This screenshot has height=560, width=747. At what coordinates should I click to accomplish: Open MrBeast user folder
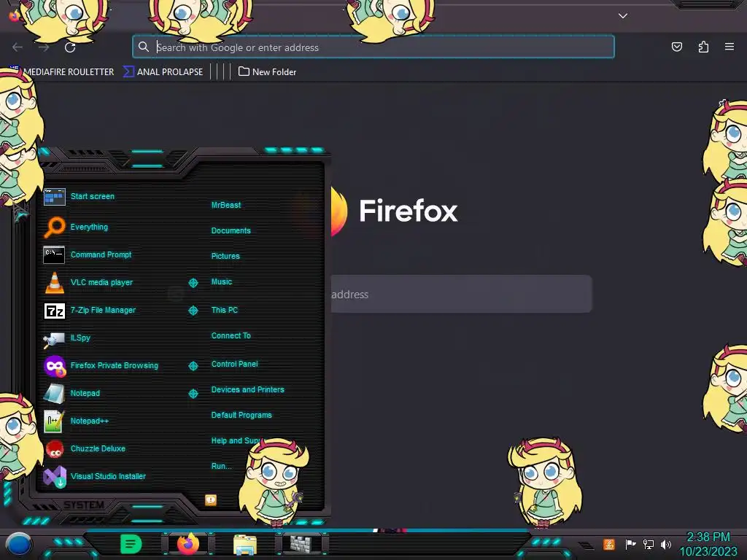(x=226, y=205)
